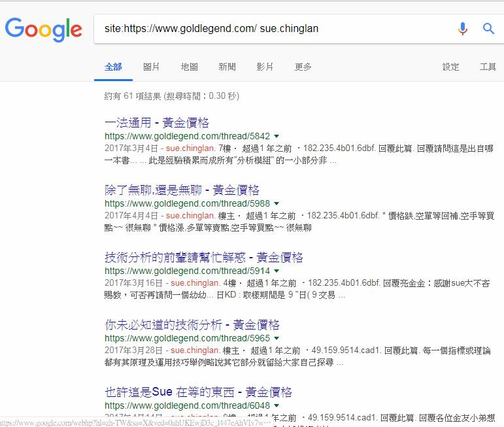Click the search query input field
Viewport: 504px width, 427px height.
tap(275, 29)
